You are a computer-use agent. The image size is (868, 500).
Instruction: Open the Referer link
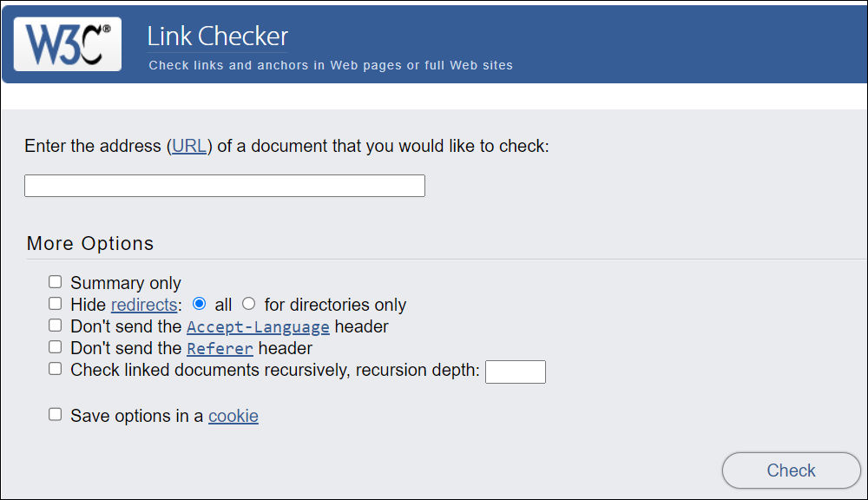220,348
